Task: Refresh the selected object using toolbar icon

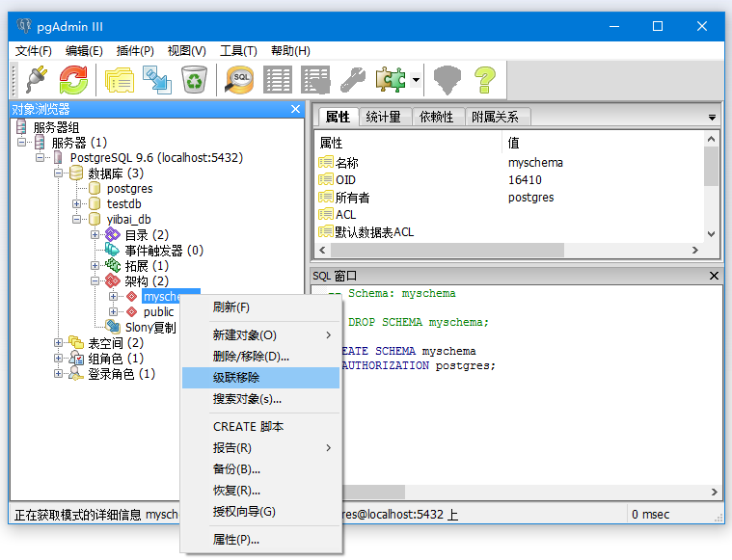Action: (x=74, y=80)
